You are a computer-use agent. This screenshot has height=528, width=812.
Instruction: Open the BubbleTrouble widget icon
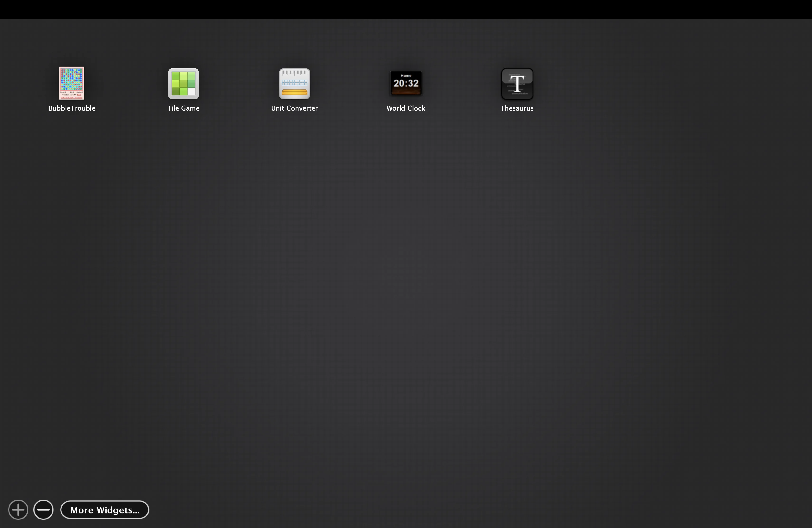pos(72,83)
